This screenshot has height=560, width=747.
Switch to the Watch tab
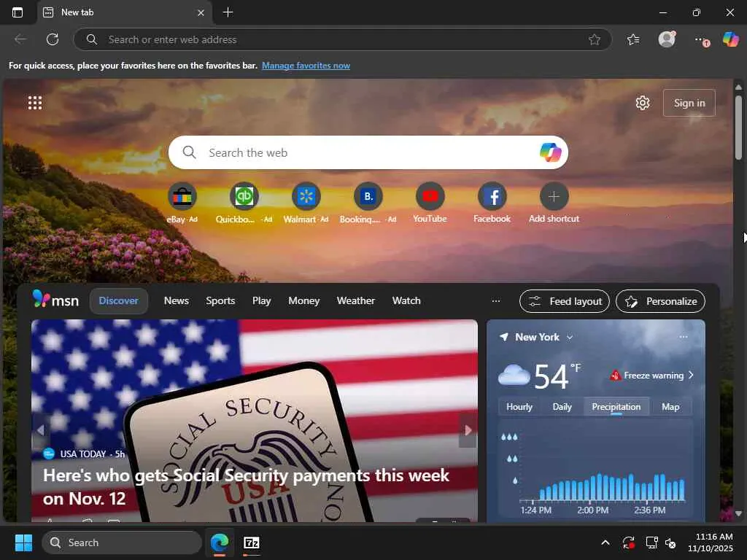click(x=406, y=301)
